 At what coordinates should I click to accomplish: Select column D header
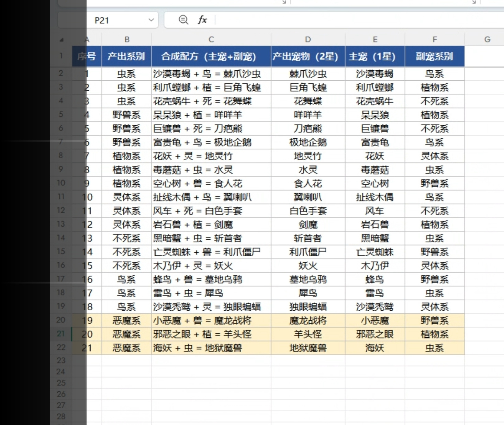click(308, 39)
